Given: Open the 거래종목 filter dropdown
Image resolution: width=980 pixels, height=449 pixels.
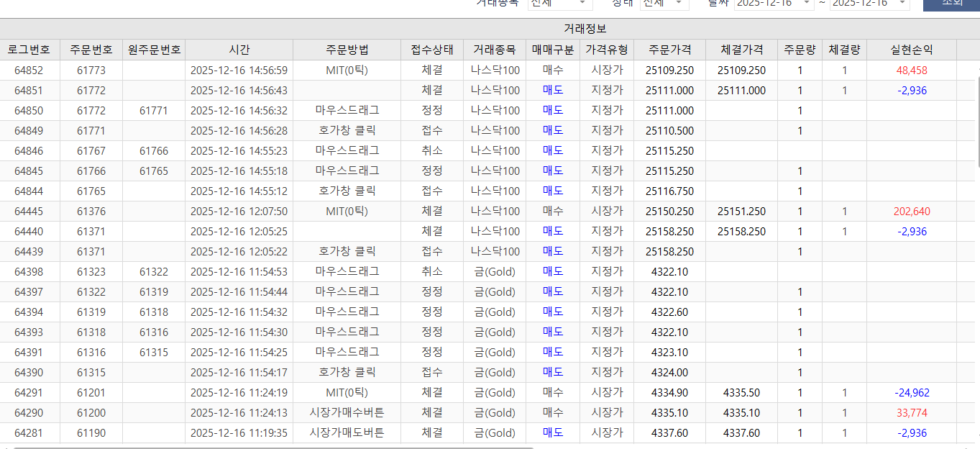Looking at the screenshot, I should coord(560,4).
